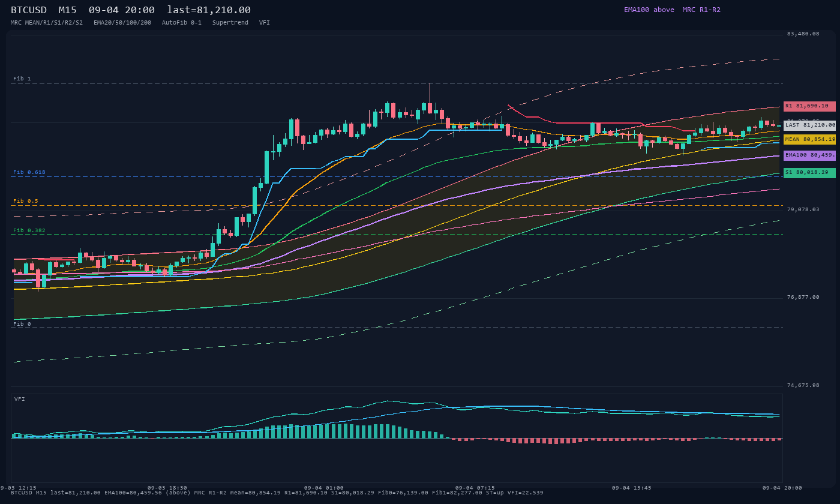Click the R1 81,690.10 price tag
The image size is (840, 504).
tap(809, 106)
